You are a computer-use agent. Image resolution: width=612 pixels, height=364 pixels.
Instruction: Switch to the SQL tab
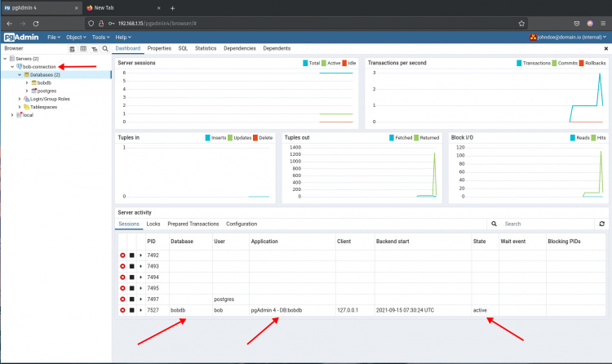[x=183, y=49]
